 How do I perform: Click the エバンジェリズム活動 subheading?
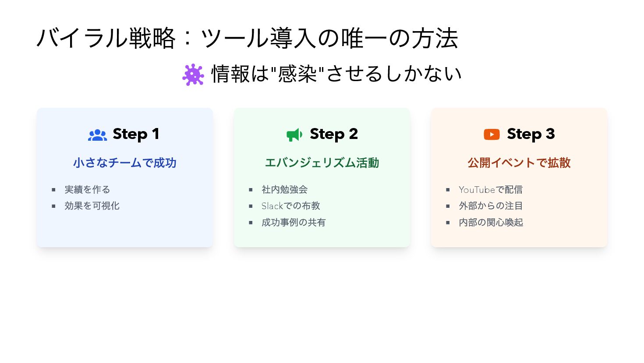(x=322, y=163)
